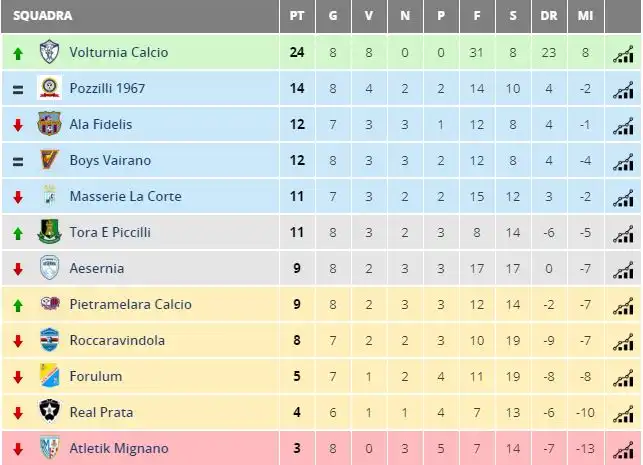Open the Masserie La Corte team link
The image size is (643, 465).
point(125,196)
